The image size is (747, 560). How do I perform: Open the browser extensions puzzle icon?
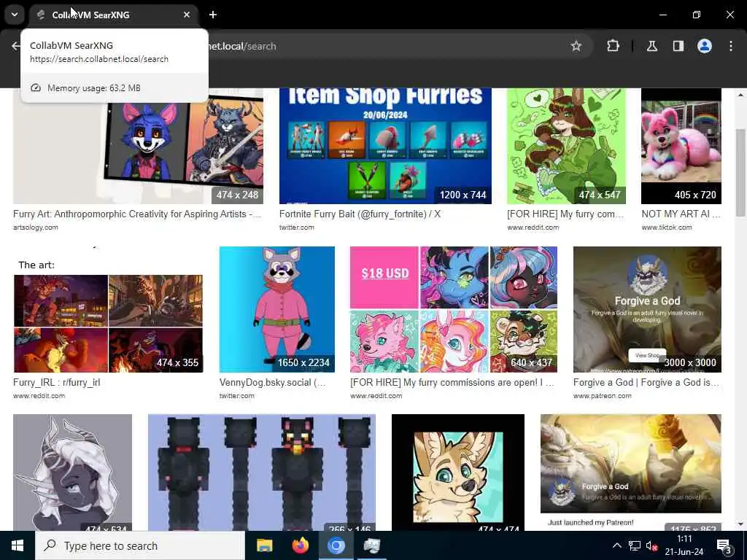click(x=613, y=46)
